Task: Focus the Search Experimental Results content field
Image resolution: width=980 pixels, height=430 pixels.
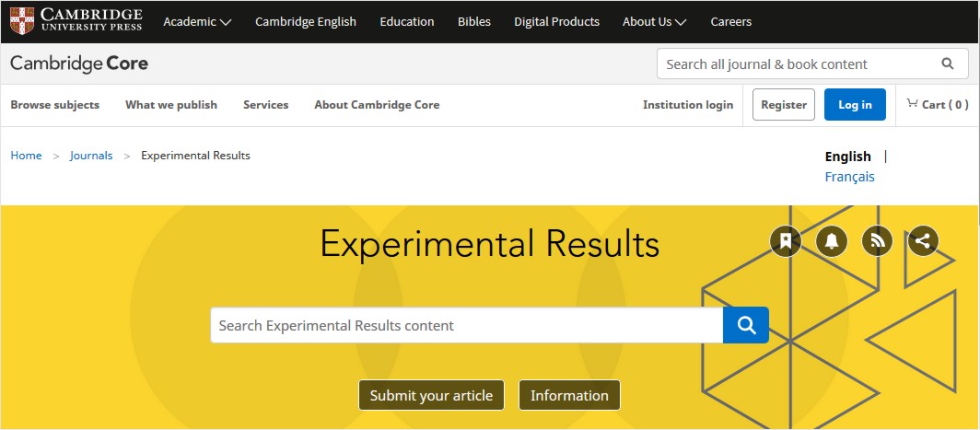Action: (467, 325)
